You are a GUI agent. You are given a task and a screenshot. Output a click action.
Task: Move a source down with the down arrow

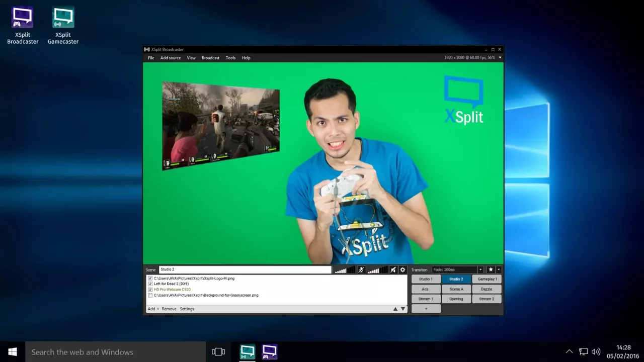tap(403, 309)
